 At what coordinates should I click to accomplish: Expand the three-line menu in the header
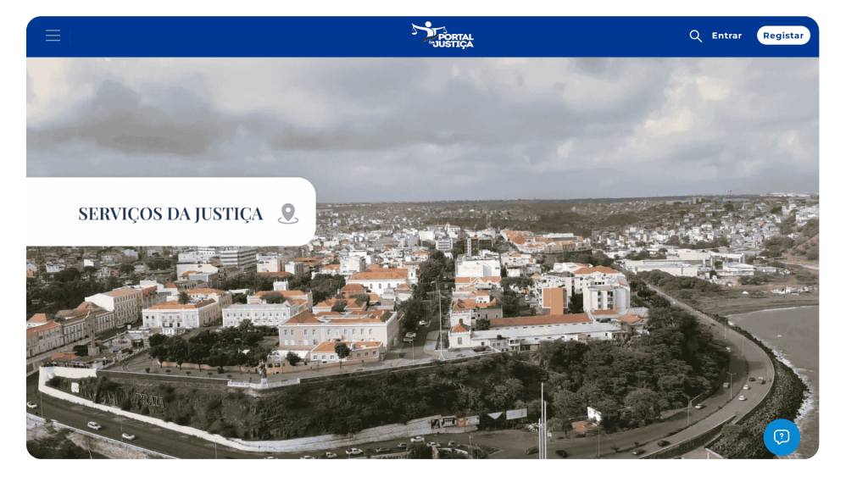point(53,36)
